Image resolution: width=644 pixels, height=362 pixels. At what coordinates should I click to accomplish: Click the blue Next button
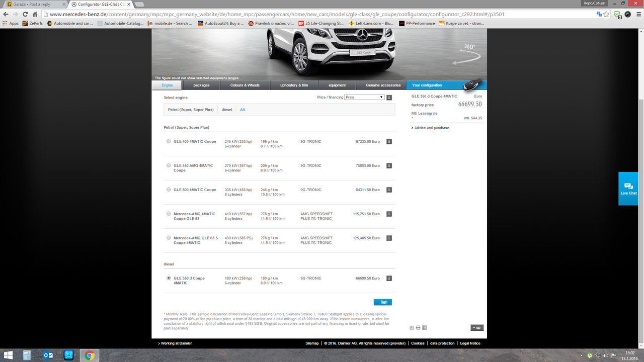pos(382,302)
